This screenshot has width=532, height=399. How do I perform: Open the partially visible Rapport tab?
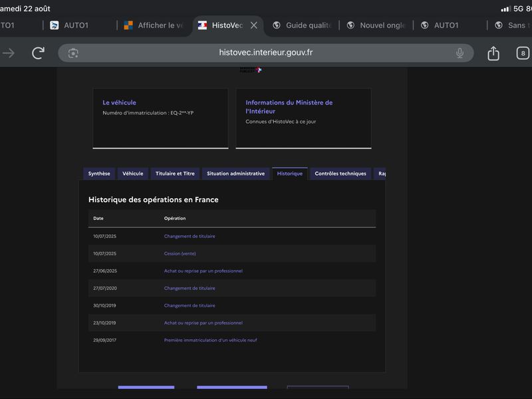click(380, 174)
